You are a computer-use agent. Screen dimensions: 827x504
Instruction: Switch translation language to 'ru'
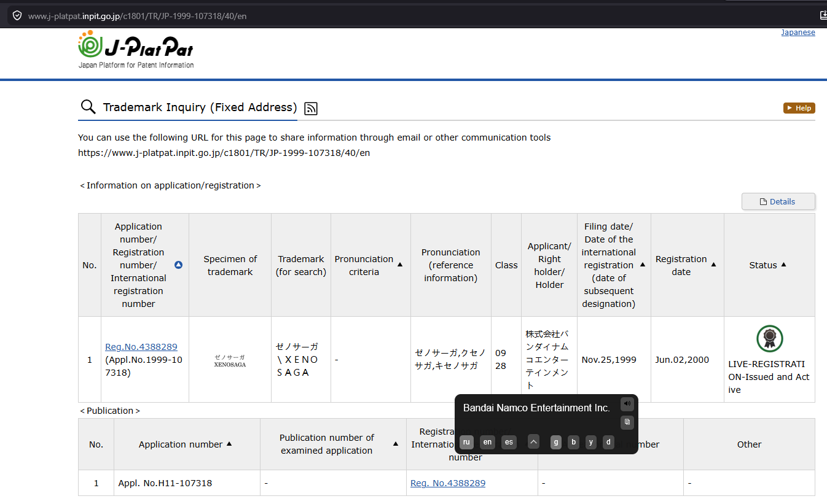(x=466, y=442)
